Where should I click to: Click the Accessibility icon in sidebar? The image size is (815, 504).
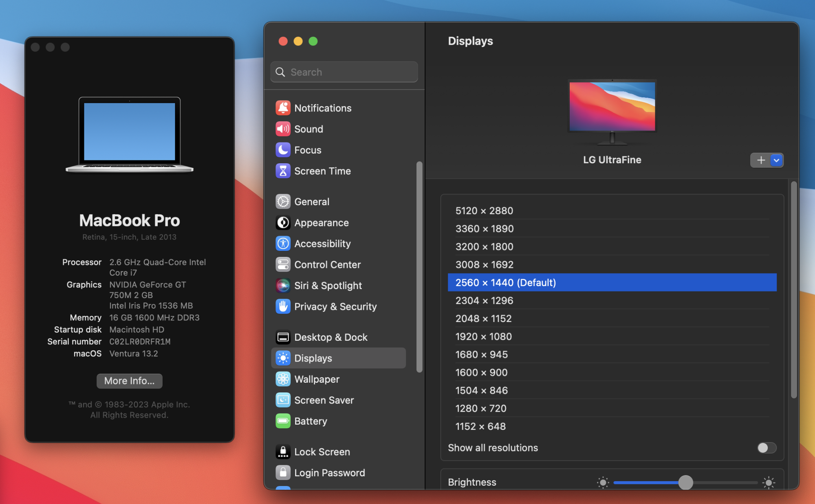point(283,243)
